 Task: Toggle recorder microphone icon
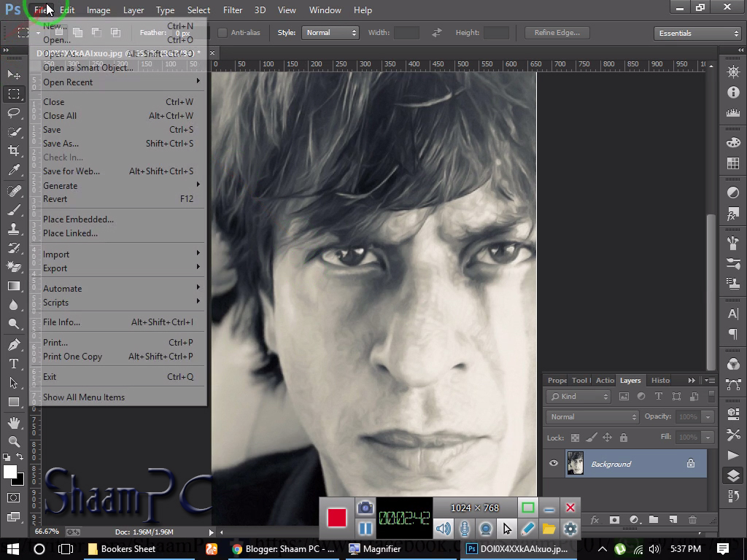click(465, 529)
